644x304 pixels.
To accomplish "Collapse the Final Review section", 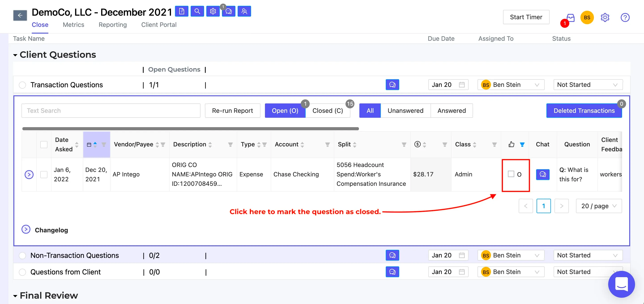I will [x=15, y=296].
